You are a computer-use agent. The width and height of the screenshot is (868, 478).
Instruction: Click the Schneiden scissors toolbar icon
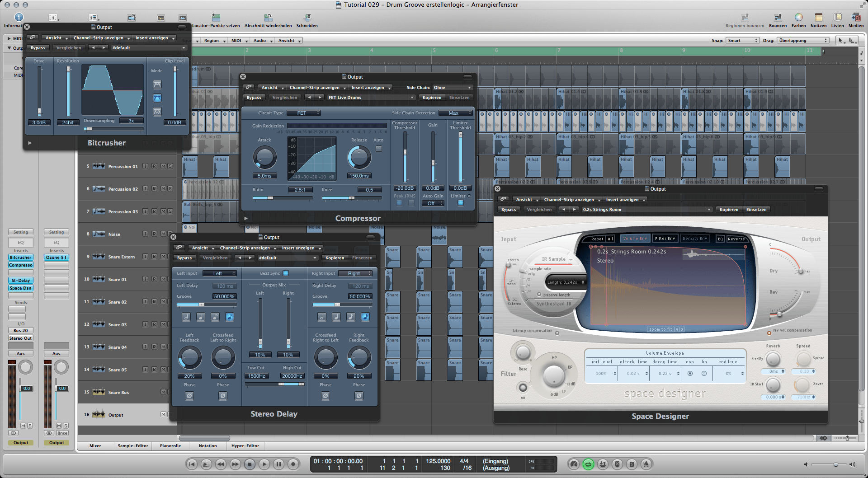pyautogui.click(x=307, y=18)
